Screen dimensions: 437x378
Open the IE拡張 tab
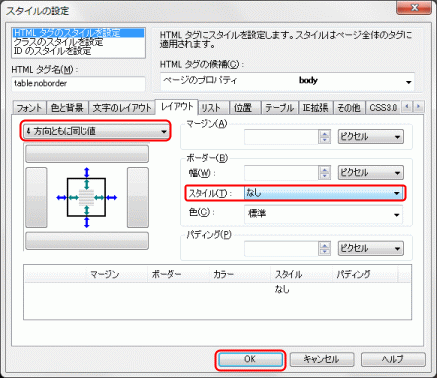pyautogui.click(x=315, y=108)
